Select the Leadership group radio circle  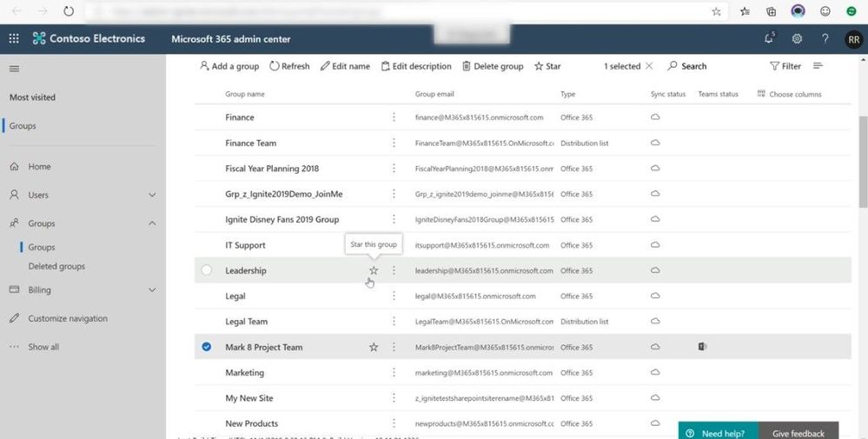click(x=207, y=270)
